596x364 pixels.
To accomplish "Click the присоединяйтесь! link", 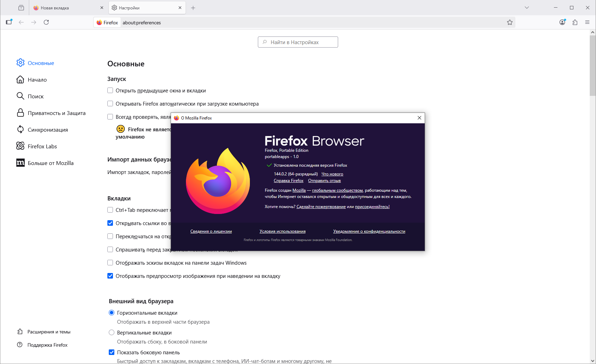I will pos(372,207).
